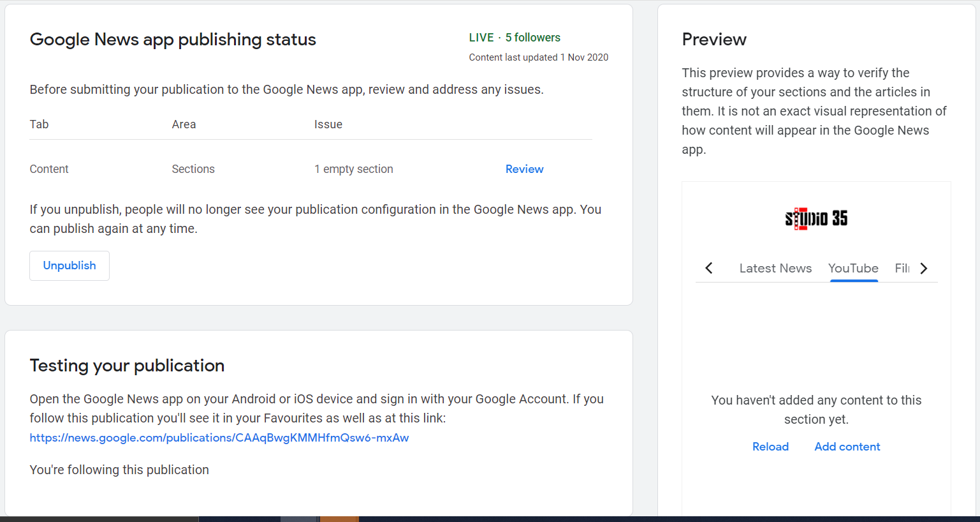
Task: Click the left chevron in preview tabs
Action: tap(709, 268)
